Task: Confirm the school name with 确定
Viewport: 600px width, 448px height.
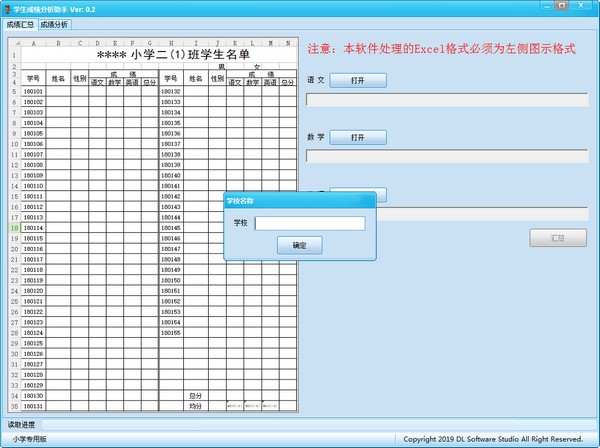Action: 299,245
